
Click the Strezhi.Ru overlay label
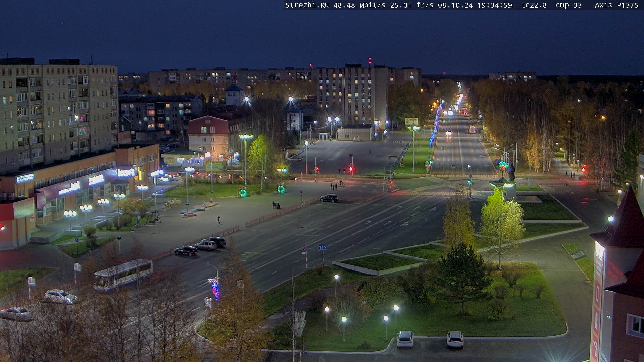click(307, 5)
